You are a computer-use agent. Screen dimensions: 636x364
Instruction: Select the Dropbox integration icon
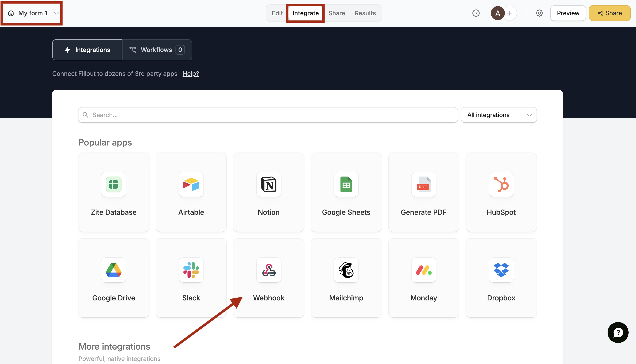tap(501, 270)
